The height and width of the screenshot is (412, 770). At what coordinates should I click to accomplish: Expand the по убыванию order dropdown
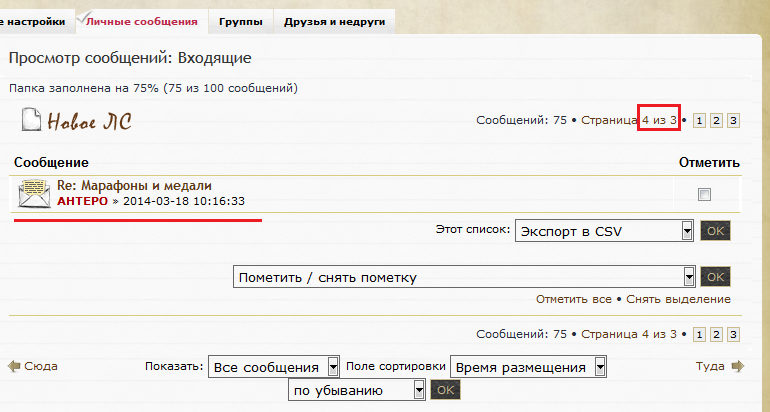point(357,390)
